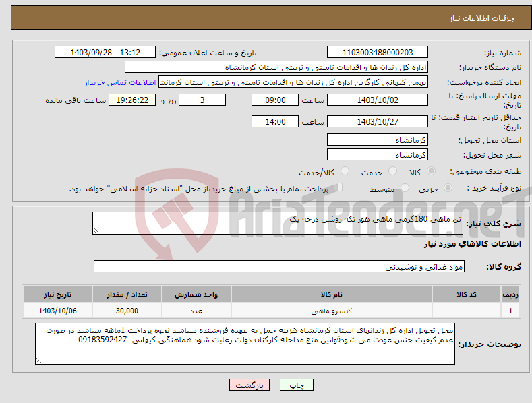The height and width of the screenshot is (403, 532).
Task: Click the quantity cell 30,000
Action: [x=127, y=311]
